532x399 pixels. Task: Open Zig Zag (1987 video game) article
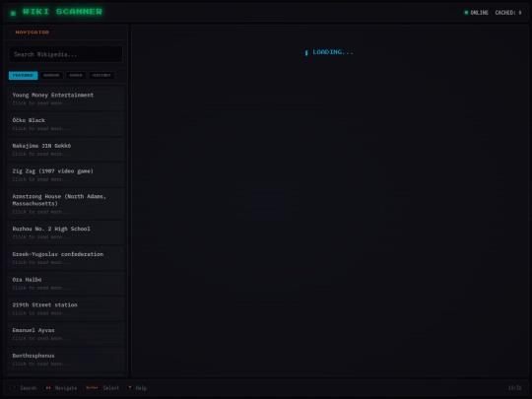(x=66, y=174)
